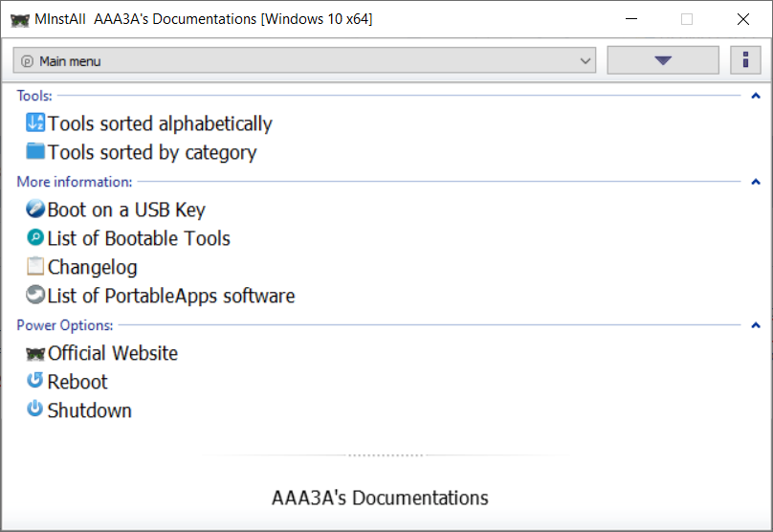Open Tools sorted alphabetically
This screenshot has width=773, height=532.
(160, 123)
